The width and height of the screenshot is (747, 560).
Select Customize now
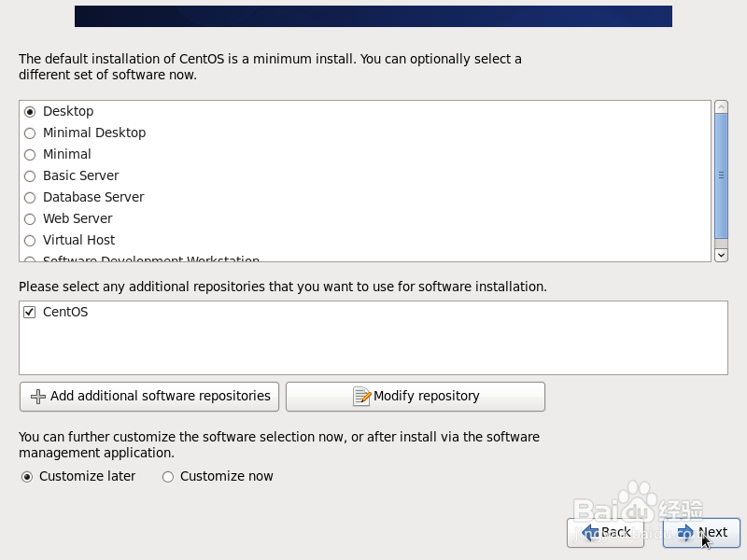click(x=168, y=476)
